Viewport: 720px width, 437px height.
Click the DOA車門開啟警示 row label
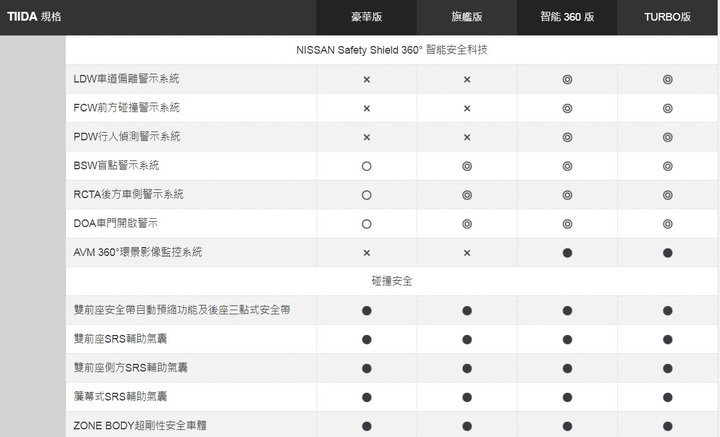click(115, 223)
